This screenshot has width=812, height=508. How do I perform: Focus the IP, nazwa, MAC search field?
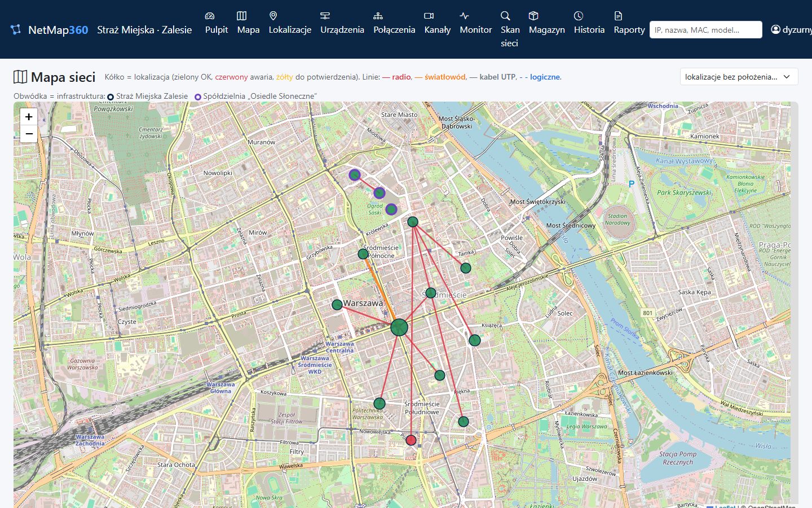click(x=706, y=29)
